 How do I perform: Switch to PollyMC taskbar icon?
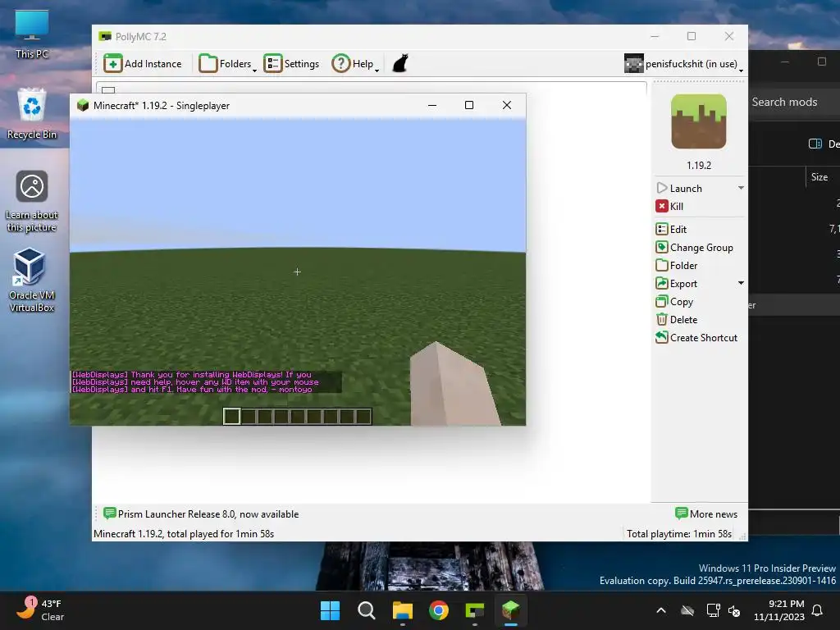(475, 610)
